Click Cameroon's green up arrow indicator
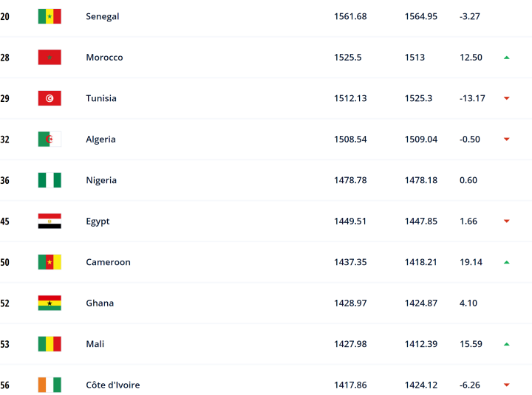532x395 pixels. click(507, 262)
